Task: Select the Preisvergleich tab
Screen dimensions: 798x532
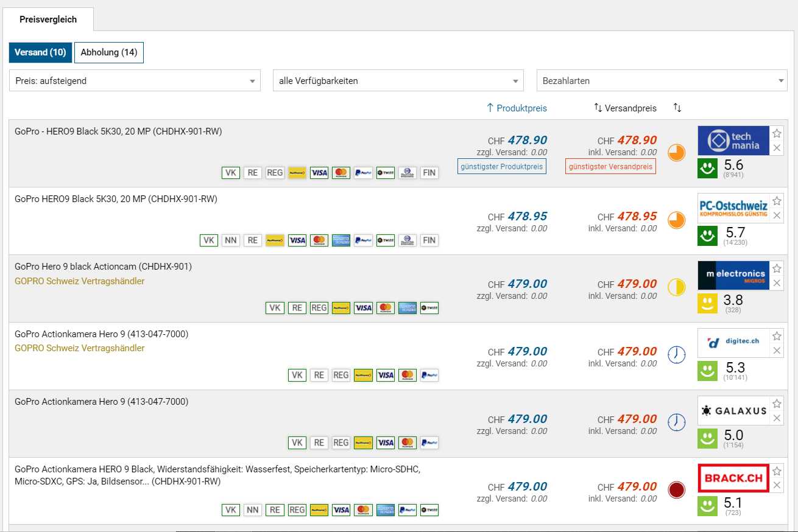Action: 48,19
